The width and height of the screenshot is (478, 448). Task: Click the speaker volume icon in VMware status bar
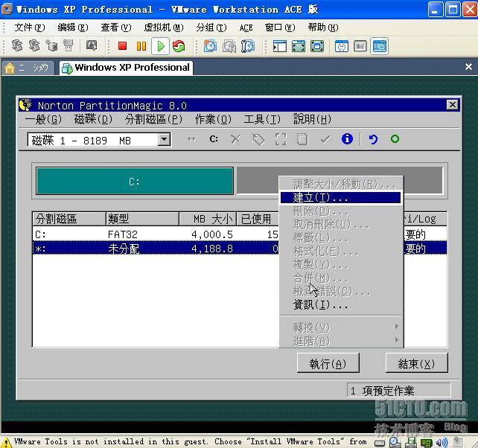[x=442, y=442]
